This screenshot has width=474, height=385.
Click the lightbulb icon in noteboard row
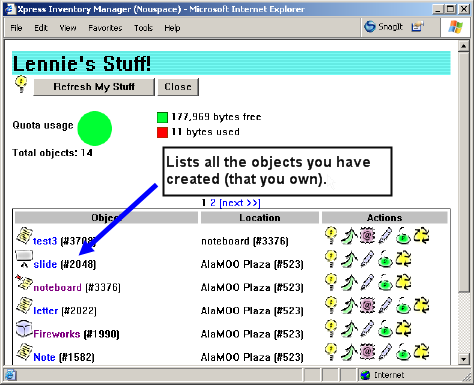[x=331, y=282]
